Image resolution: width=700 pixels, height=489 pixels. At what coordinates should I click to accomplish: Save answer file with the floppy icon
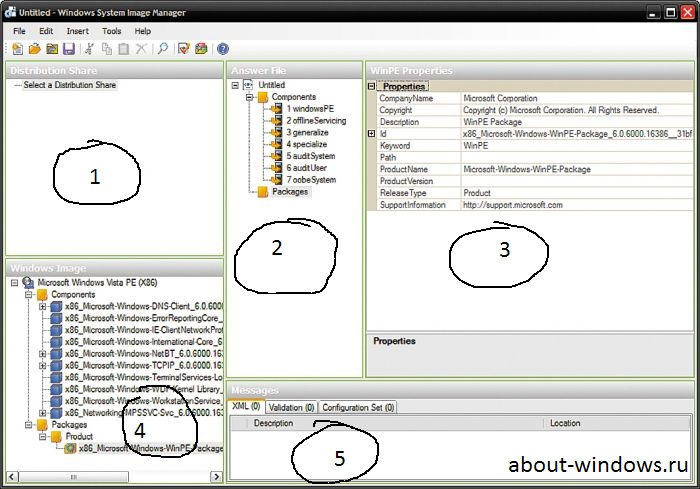(69, 49)
